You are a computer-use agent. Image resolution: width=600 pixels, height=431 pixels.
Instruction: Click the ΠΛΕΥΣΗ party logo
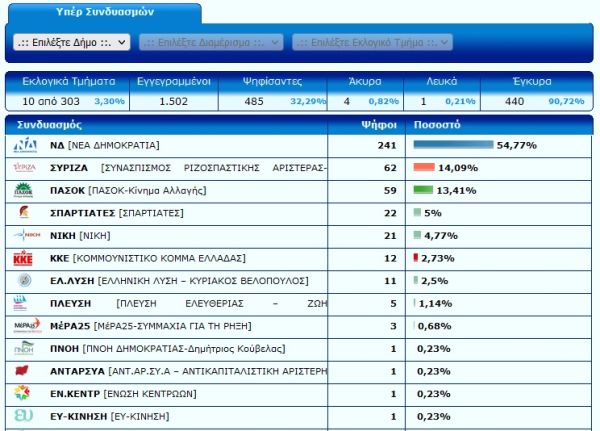(20, 303)
